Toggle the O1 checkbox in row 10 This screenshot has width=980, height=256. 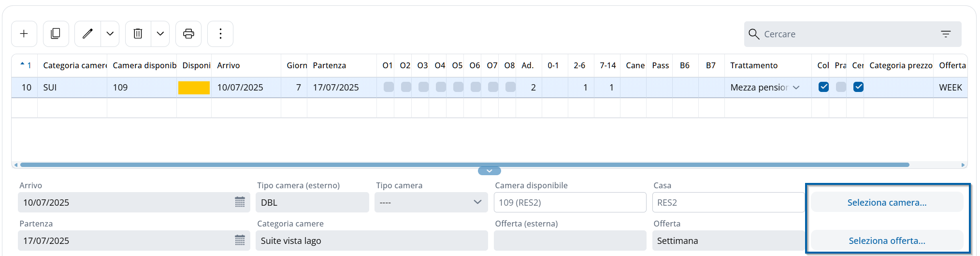point(389,87)
